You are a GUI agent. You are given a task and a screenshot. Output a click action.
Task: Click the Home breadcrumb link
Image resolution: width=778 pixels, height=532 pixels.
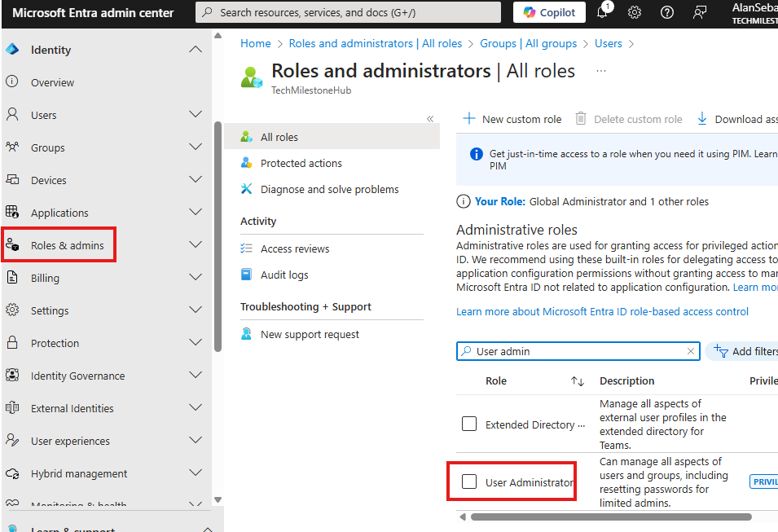[256, 44]
